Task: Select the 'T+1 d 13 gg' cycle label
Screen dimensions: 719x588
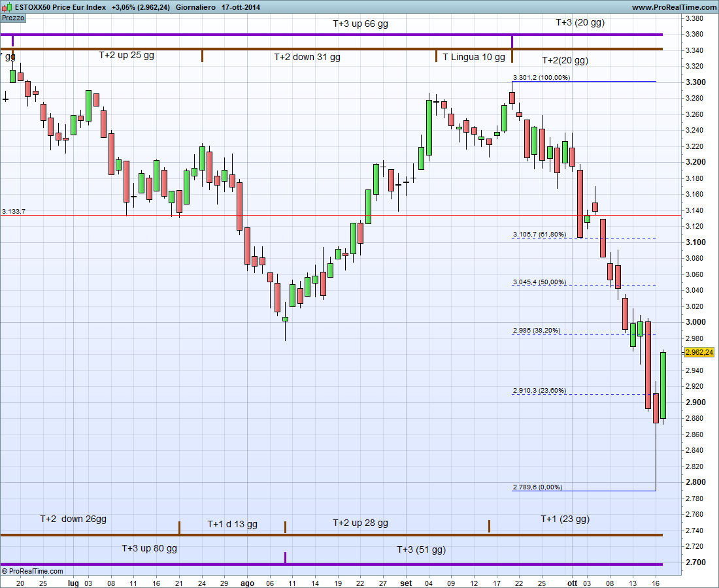Action: pyautogui.click(x=233, y=524)
